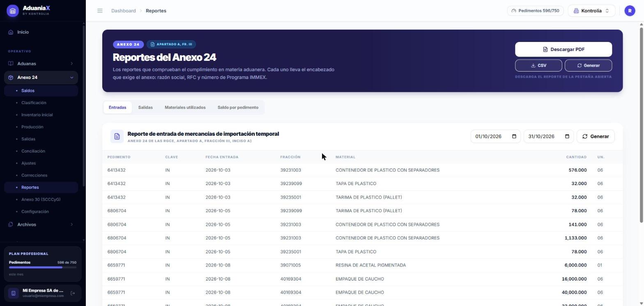Click the report document icon beside title
644x306 pixels.
pos(117,137)
